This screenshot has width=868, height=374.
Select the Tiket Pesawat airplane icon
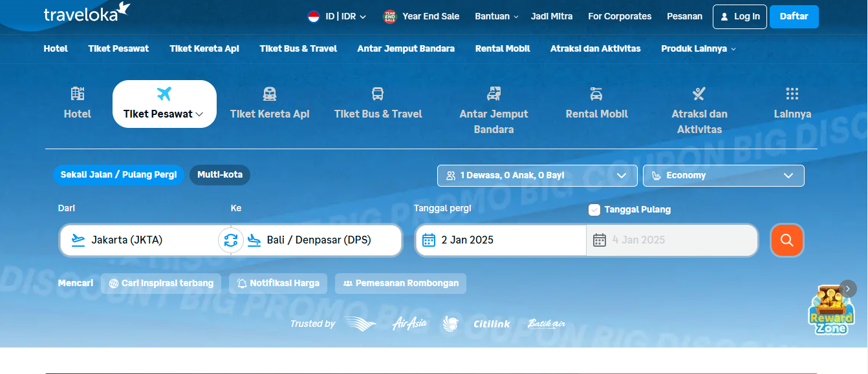pos(164,94)
